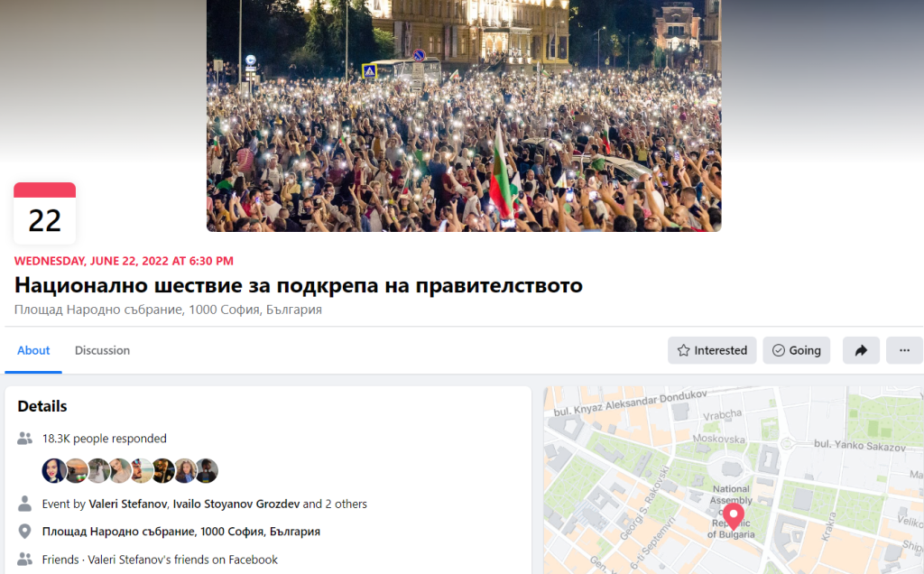Click the location pin icon beside address
Image resolution: width=924 pixels, height=574 pixels.
pos(24,532)
